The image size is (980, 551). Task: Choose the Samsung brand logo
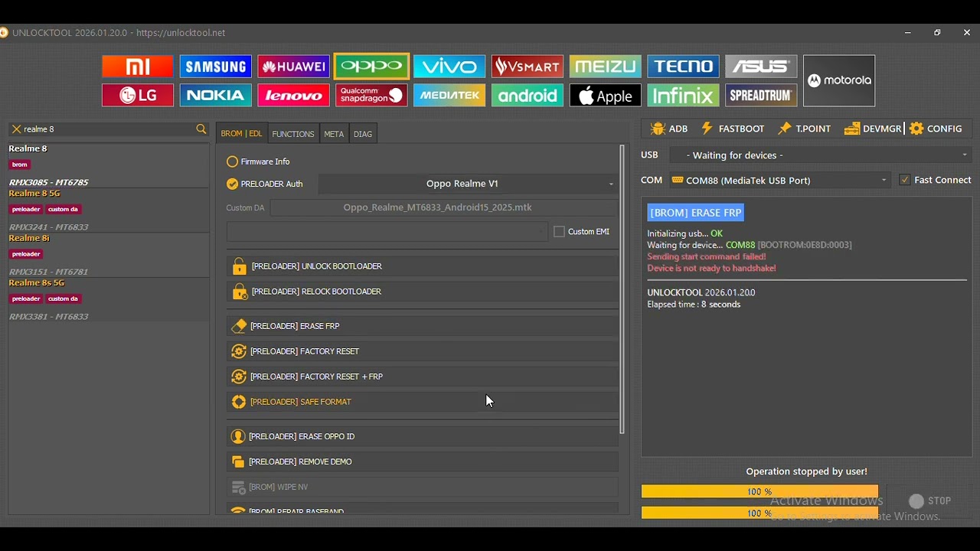pyautogui.click(x=216, y=67)
